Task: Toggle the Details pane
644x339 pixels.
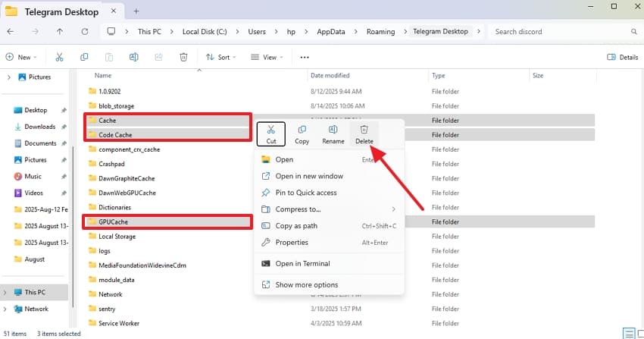Action: [623, 57]
